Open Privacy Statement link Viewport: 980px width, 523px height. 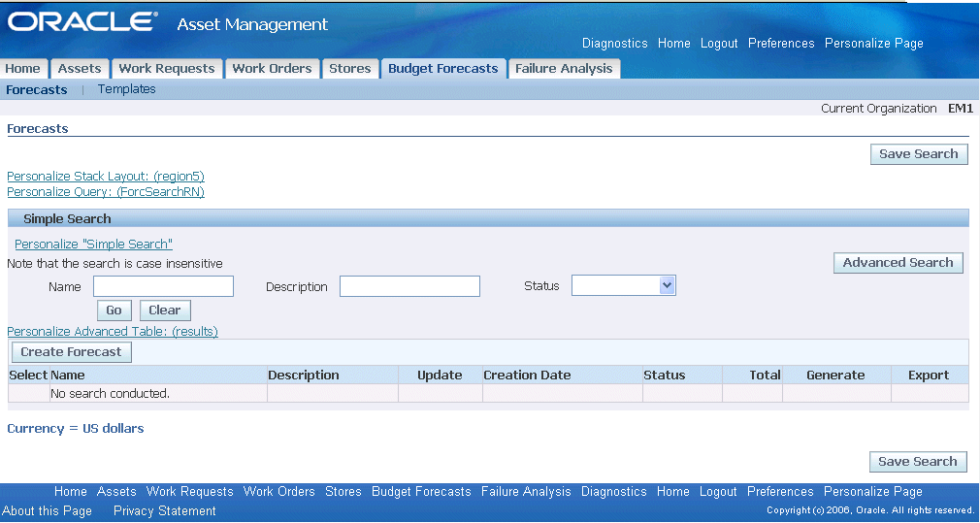(165, 510)
